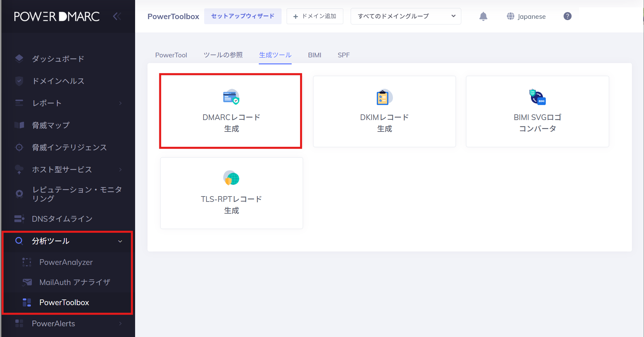Click the PowerAlerts grid icon

(x=19, y=324)
